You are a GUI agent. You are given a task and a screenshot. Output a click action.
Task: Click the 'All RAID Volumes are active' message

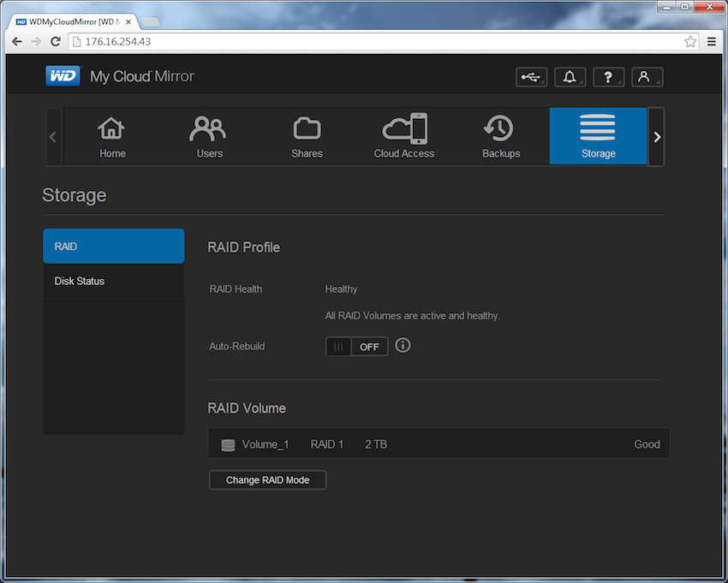point(412,316)
